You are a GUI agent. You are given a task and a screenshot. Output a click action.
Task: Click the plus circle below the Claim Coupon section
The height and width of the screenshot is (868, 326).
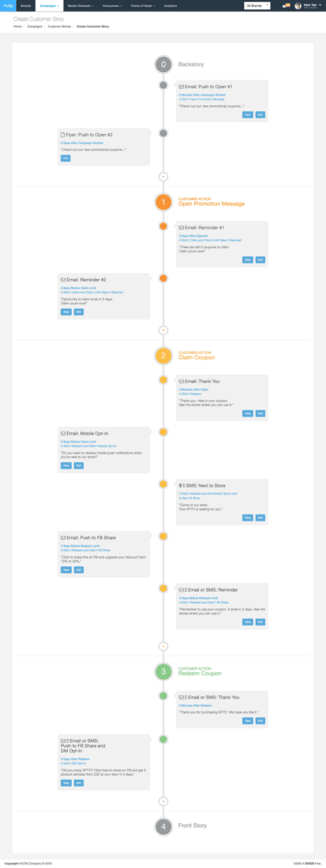pyautogui.click(x=163, y=646)
